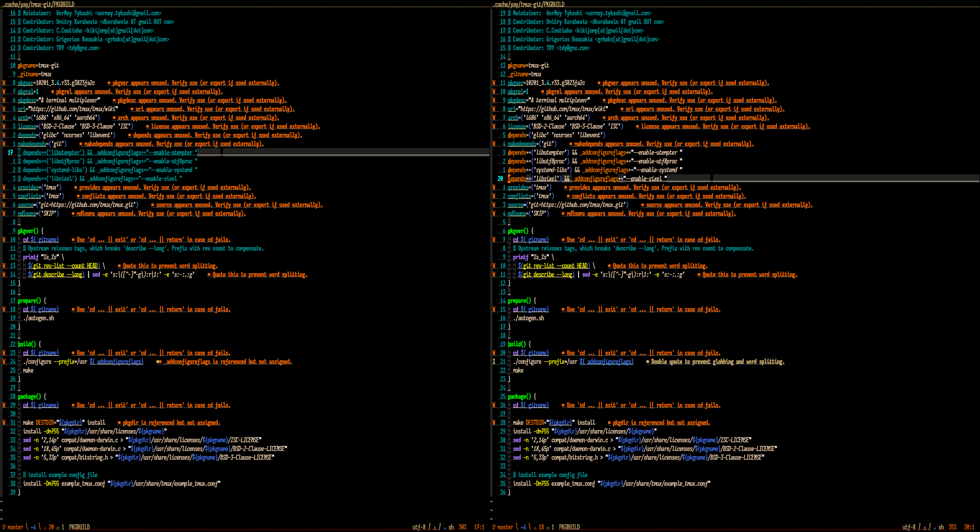Click the warning sign beside license in left pane

point(4,127)
